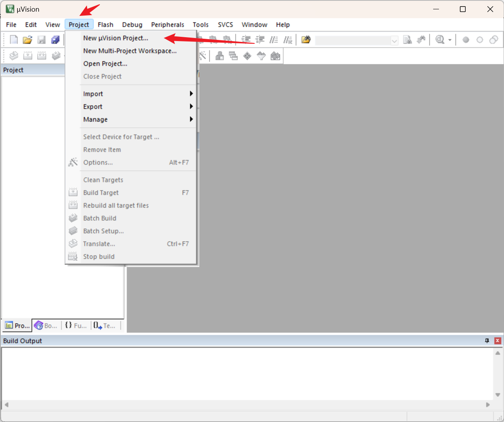Viewport: 504px width, 422px height.
Task: Click Insert/Remove Breakpoint filled circle icon
Action: [x=466, y=40]
